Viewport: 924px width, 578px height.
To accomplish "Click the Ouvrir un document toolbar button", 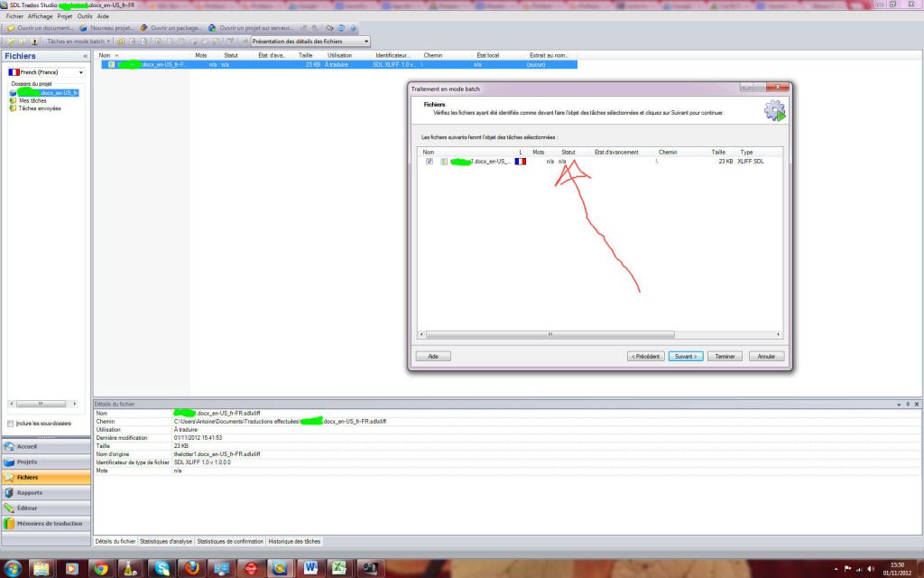I will point(40,28).
